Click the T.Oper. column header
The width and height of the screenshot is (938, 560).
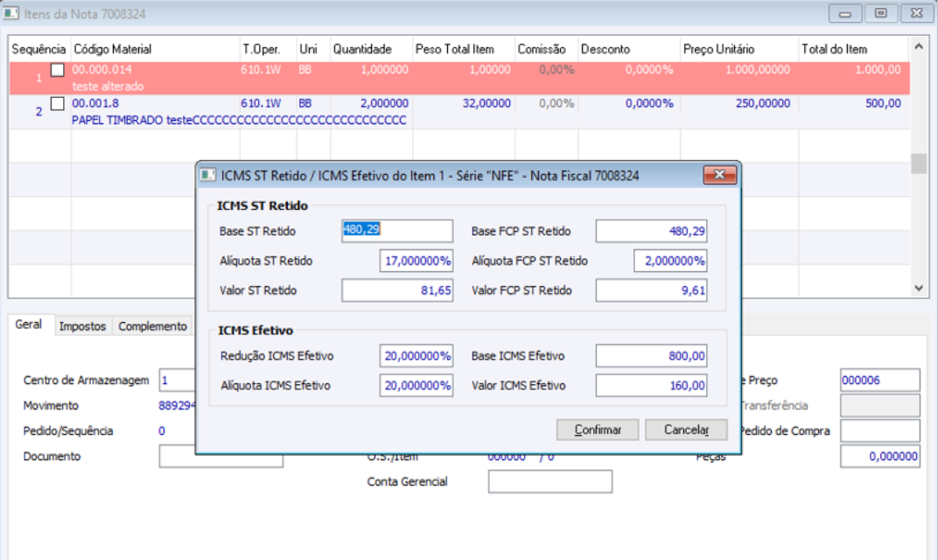(268, 49)
